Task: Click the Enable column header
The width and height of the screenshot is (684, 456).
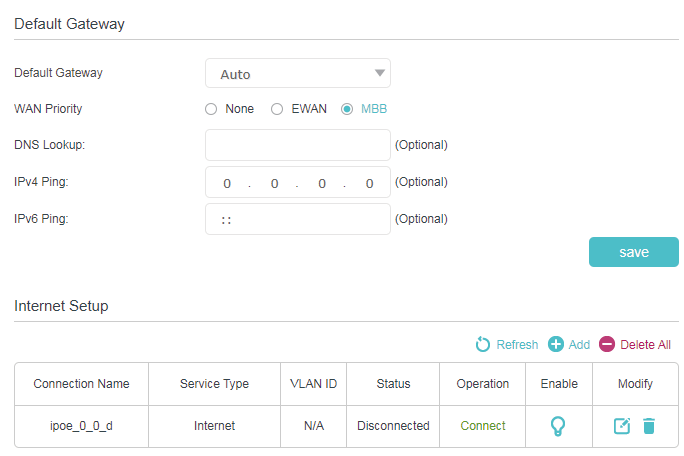Action: pyautogui.click(x=559, y=384)
